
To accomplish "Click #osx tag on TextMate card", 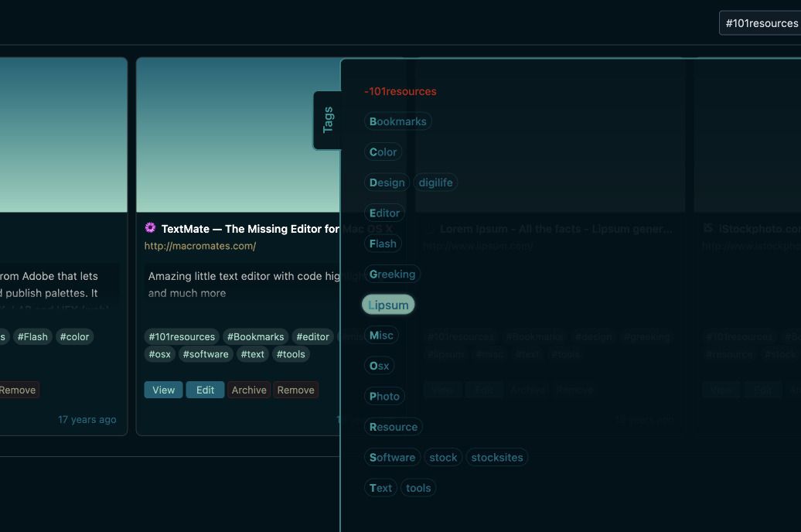I will (x=159, y=354).
